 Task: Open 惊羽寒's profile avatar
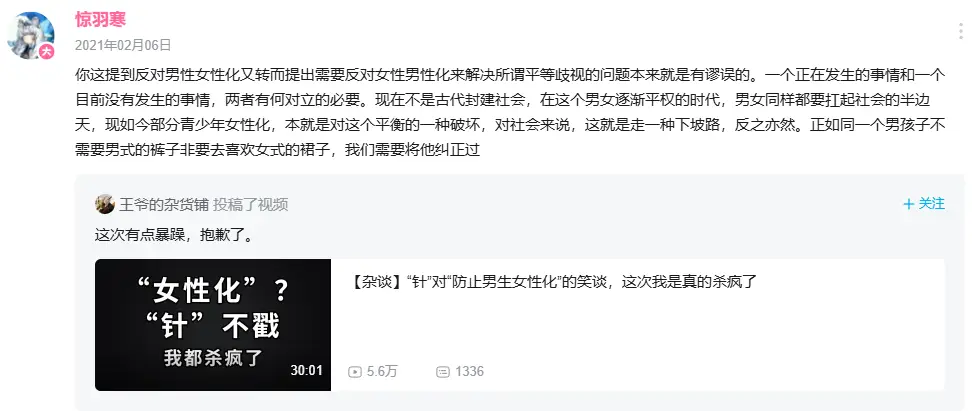pos(31,36)
